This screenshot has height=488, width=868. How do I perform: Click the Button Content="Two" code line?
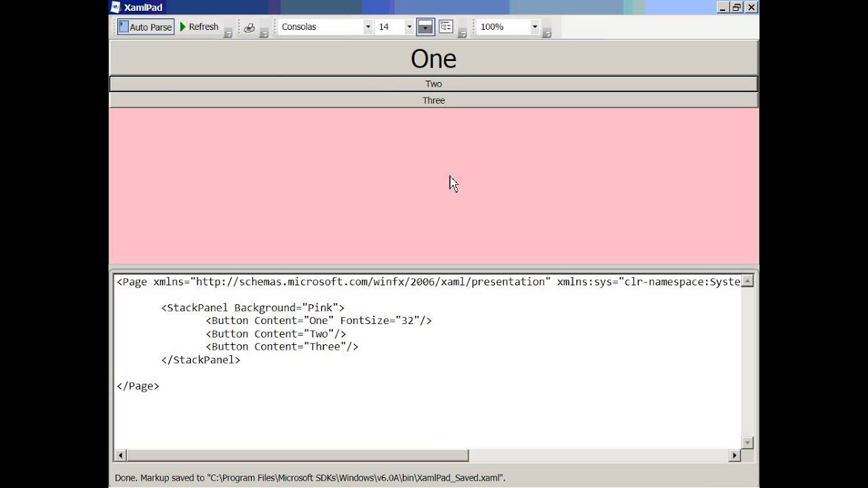(x=276, y=333)
